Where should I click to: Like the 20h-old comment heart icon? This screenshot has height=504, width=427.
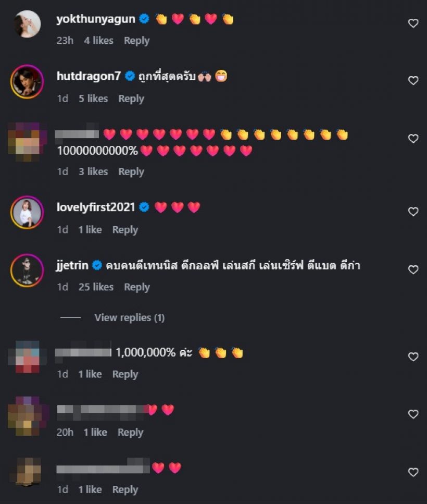pos(413,414)
